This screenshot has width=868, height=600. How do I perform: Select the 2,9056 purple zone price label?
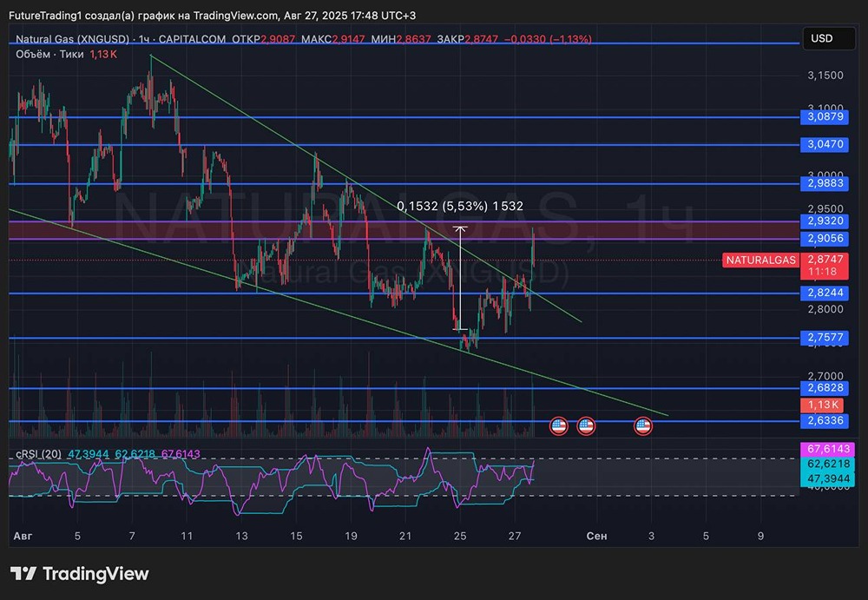tap(825, 239)
